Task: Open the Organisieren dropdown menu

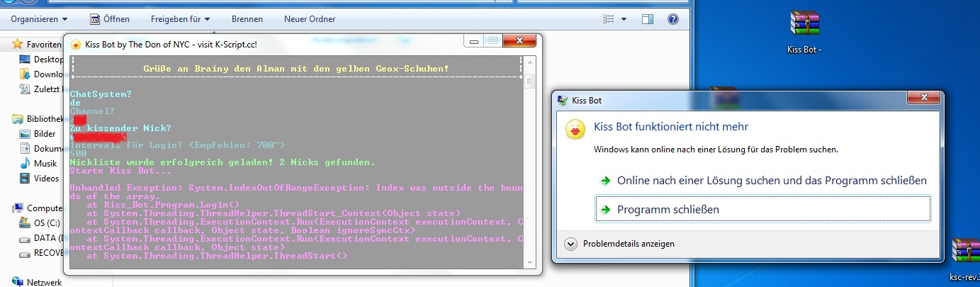Action: [x=40, y=19]
